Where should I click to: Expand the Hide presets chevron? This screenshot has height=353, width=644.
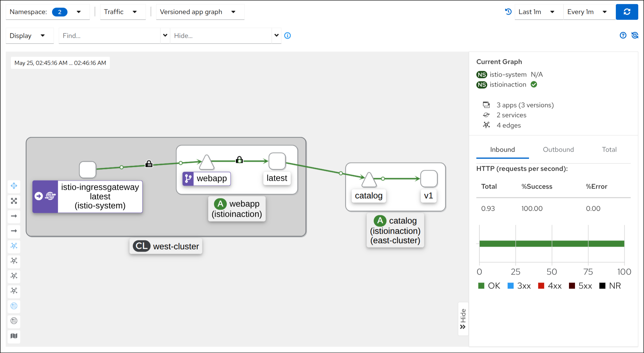[277, 35]
